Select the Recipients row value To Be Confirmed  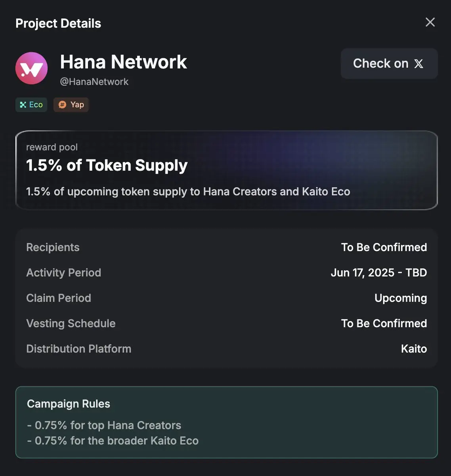pyautogui.click(x=384, y=247)
